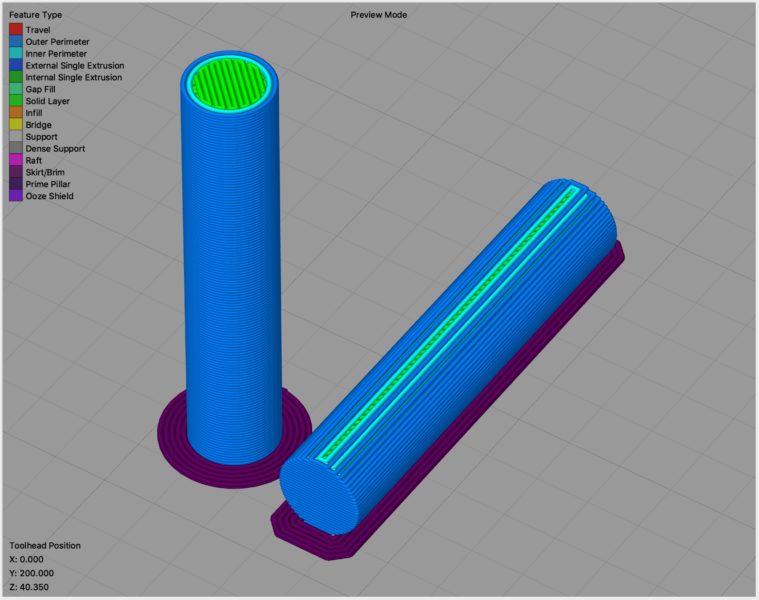Screen dimensions: 759x600
Task: Click the Inner Perimeter legend label
Action: coord(56,54)
